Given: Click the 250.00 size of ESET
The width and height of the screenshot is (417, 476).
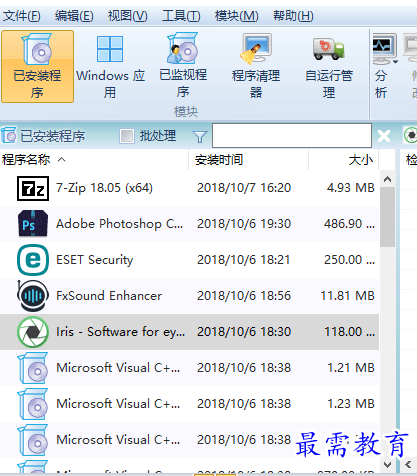Looking at the screenshot, I should (349, 260).
